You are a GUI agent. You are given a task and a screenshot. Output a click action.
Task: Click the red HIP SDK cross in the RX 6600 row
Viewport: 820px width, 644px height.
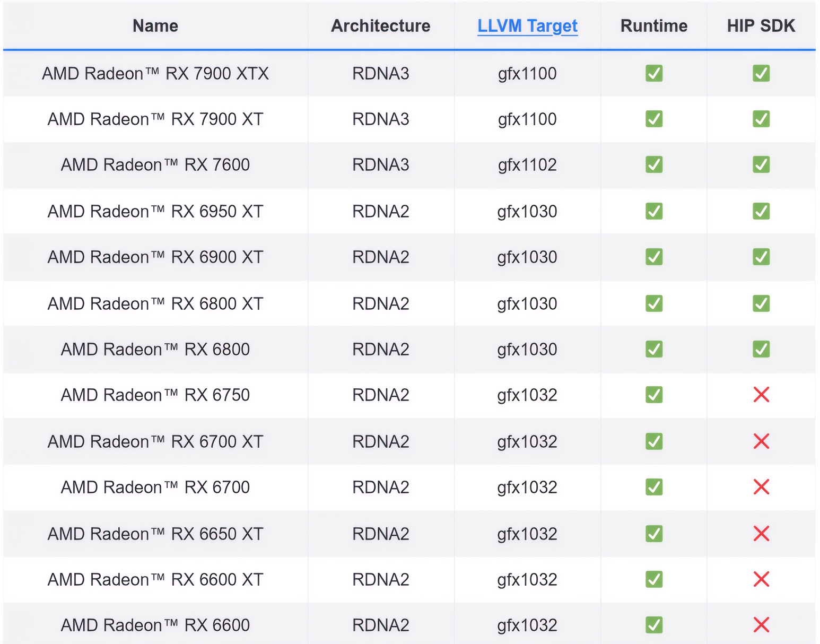(761, 625)
